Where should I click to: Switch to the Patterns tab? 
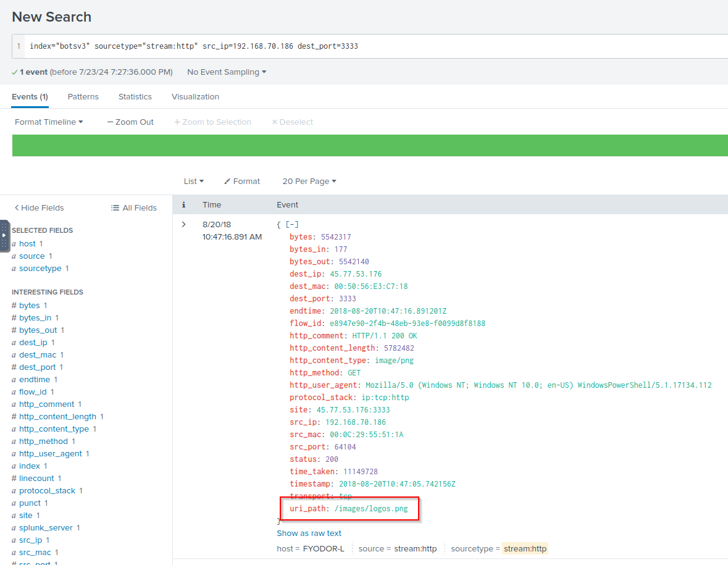click(x=83, y=97)
